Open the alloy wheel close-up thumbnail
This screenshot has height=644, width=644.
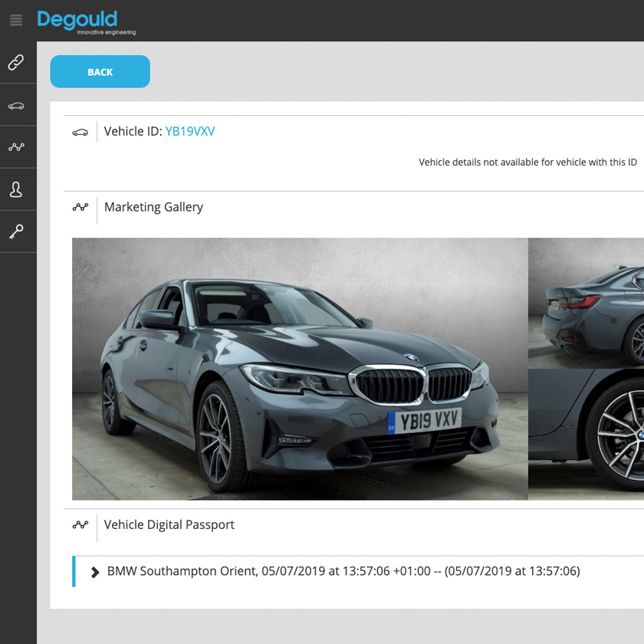[586, 435]
